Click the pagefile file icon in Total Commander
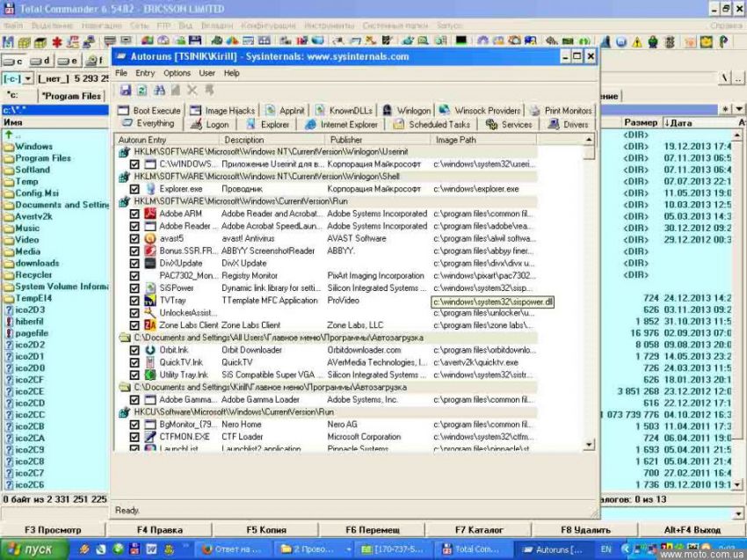747x560 pixels. pyautogui.click(x=9, y=333)
